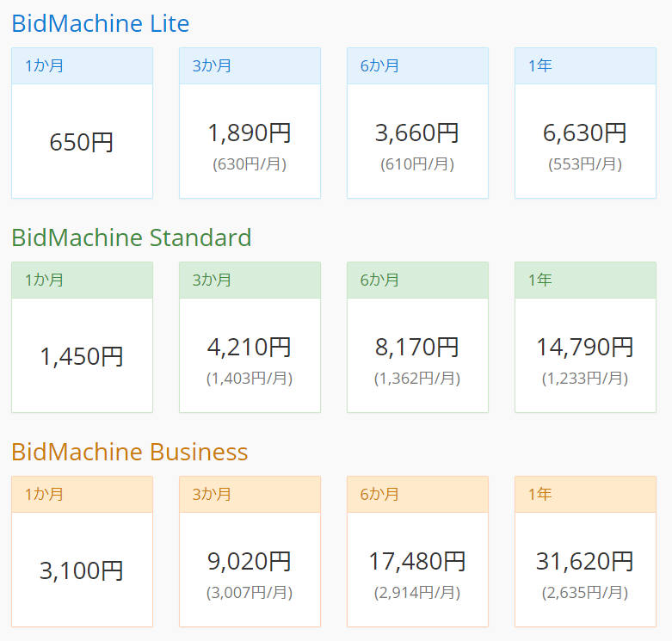Click the (2,635円/月) monthly rate text

point(585,592)
